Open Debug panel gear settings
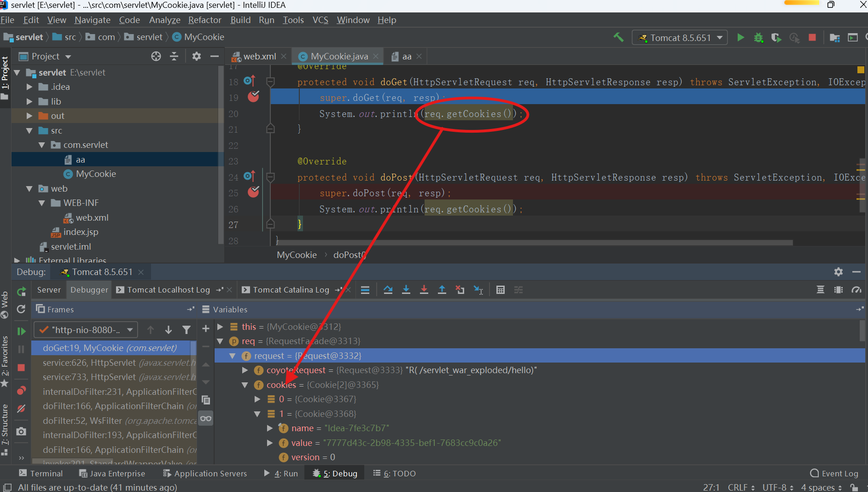The image size is (868, 492). click(x=839, y=272)
